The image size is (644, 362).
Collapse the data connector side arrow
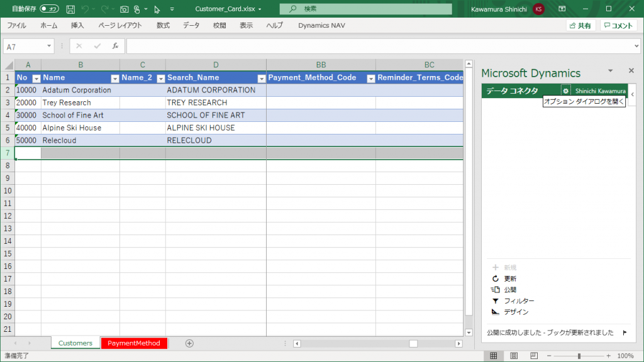tap(633, 94)
